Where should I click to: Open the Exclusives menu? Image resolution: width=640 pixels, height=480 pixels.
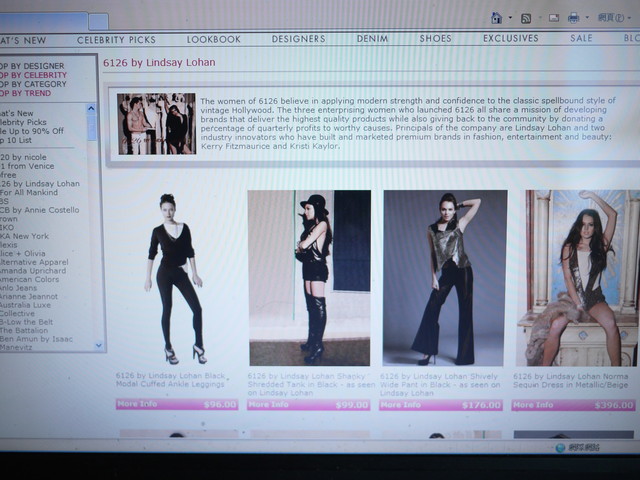[x=511, y=38]
